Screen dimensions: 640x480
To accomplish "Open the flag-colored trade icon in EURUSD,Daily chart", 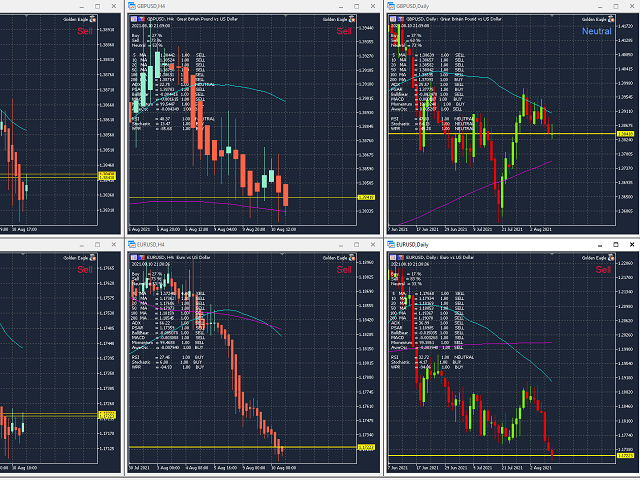I will pos(400,257).
